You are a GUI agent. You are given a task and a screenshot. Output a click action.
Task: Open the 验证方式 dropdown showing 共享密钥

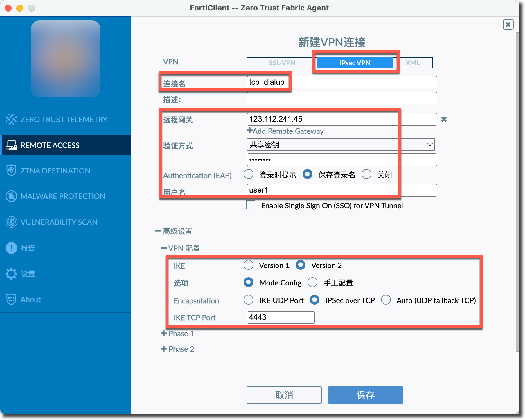tap(341, 144)
